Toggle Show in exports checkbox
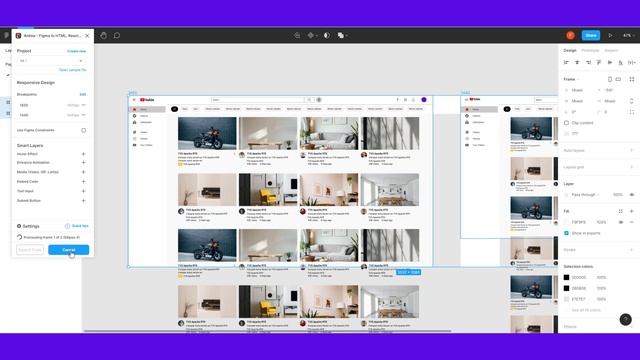Image resolution: width=640 pixels, height=360 pixels. point(567,233)
